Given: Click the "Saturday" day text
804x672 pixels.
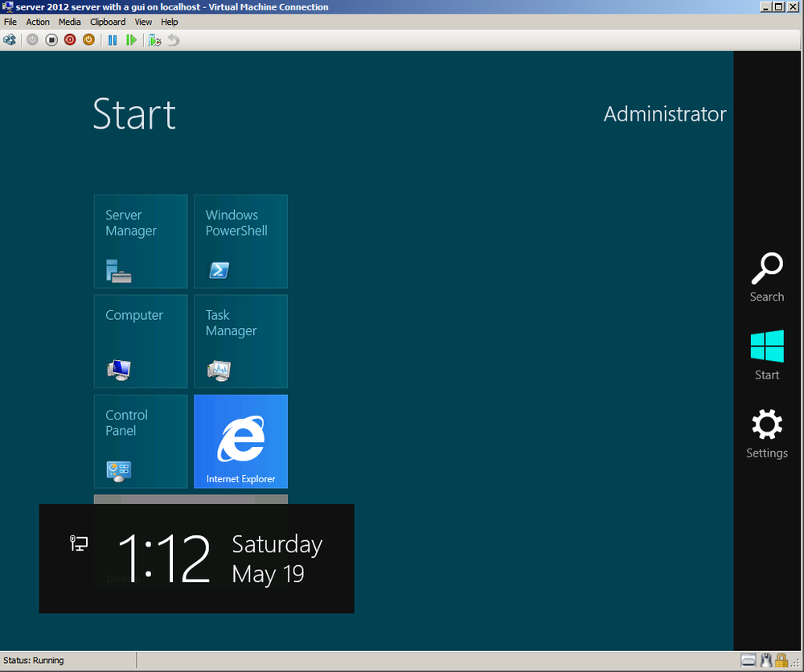Looking at the screenshot, I should click(x=277, y=544).
